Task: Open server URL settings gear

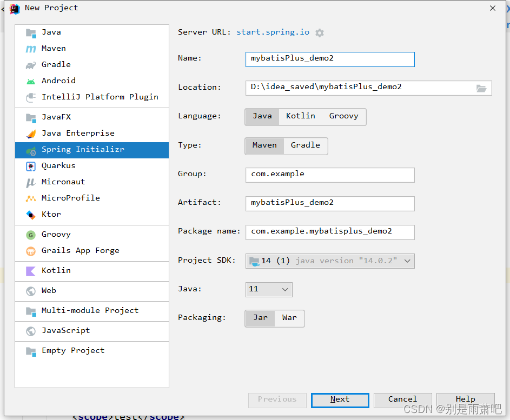Action: tap(320, 33)
